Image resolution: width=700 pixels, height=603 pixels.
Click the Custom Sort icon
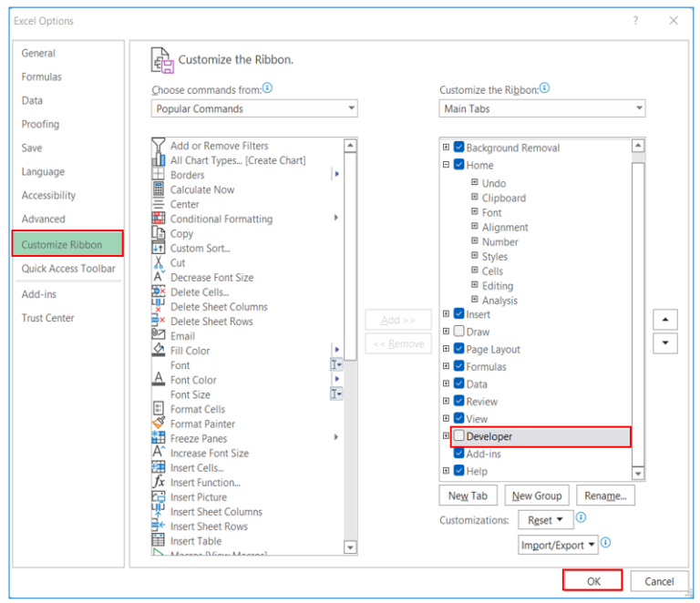coord(159,248)
